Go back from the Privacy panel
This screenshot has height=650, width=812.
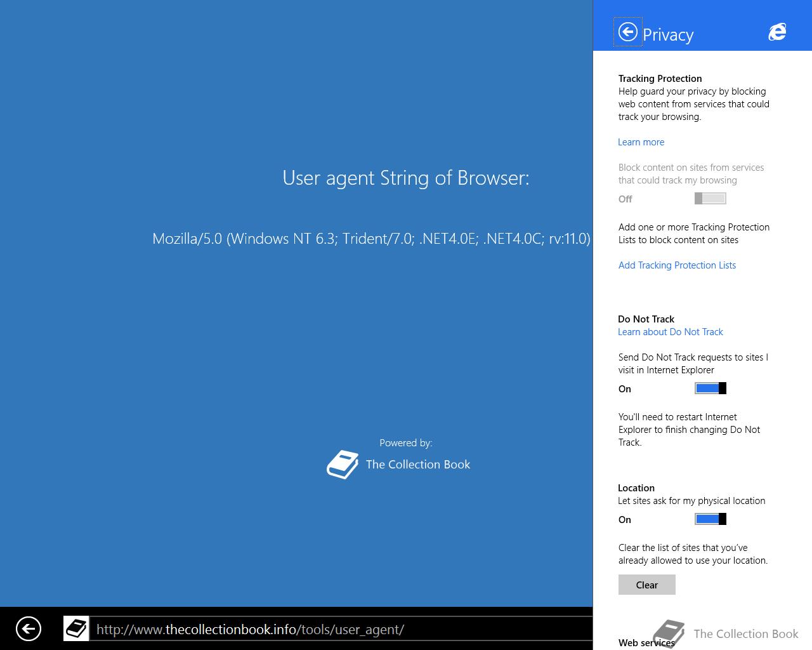pyautogui.click(x=627, y=32)
